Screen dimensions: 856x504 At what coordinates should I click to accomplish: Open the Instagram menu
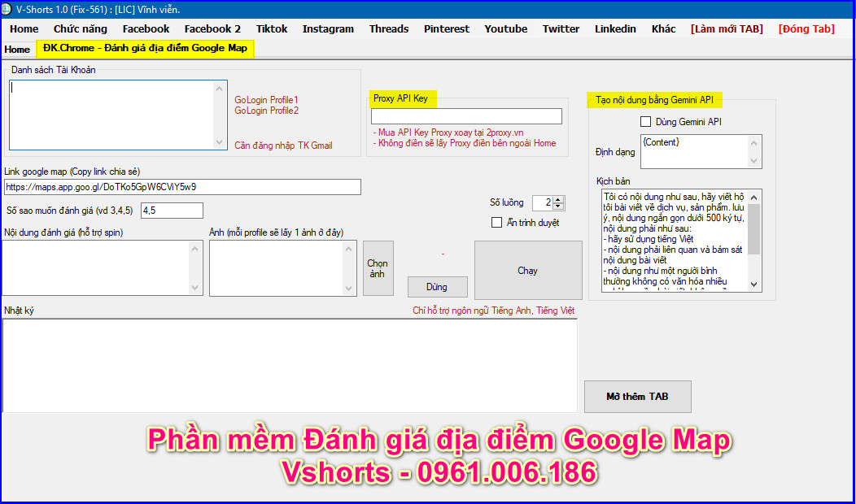pyautogui.click(x=328, y=29)
